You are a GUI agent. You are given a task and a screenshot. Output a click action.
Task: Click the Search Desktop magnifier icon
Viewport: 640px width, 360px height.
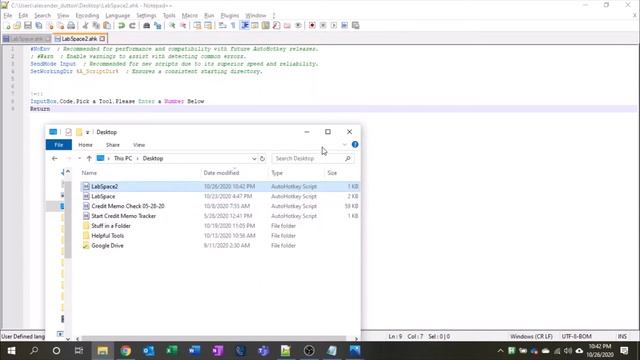348,158
